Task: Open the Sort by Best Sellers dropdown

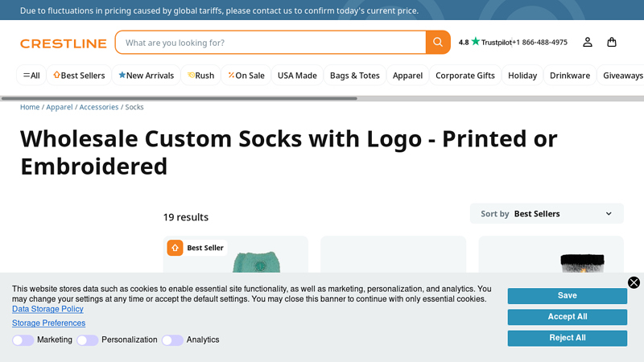Action: point(547,214)
